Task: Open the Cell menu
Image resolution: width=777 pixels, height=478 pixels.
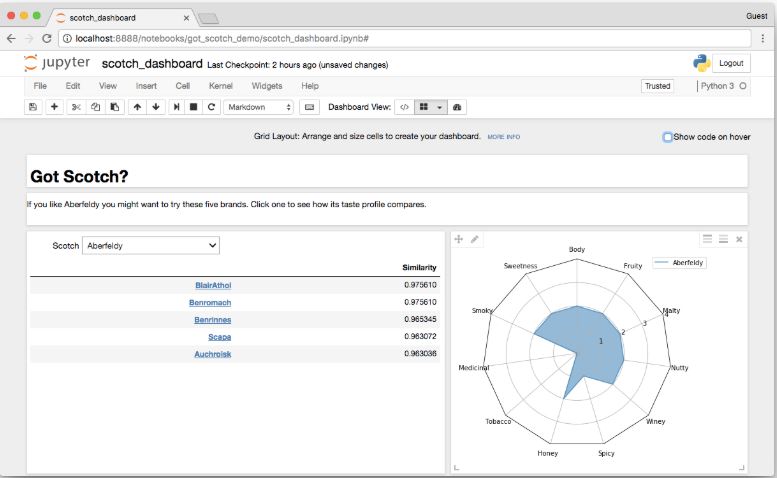Action: point(183,86)
